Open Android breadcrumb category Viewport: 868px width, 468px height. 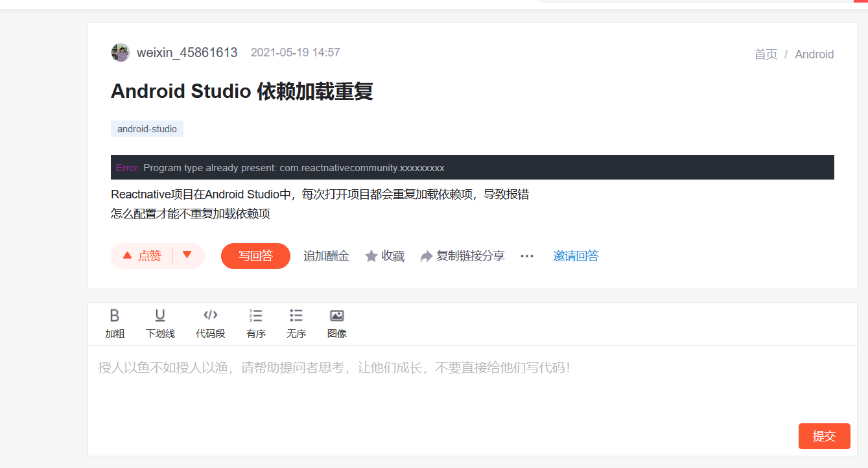pos(814,54)
